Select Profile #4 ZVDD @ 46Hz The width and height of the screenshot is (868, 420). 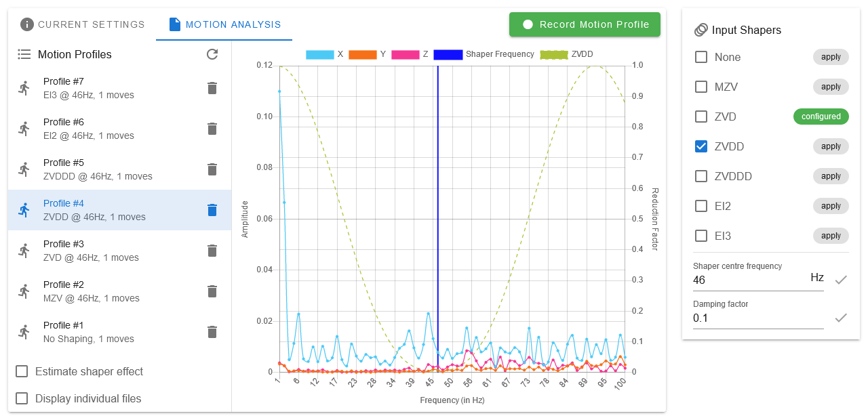click(x=120, y=210)
